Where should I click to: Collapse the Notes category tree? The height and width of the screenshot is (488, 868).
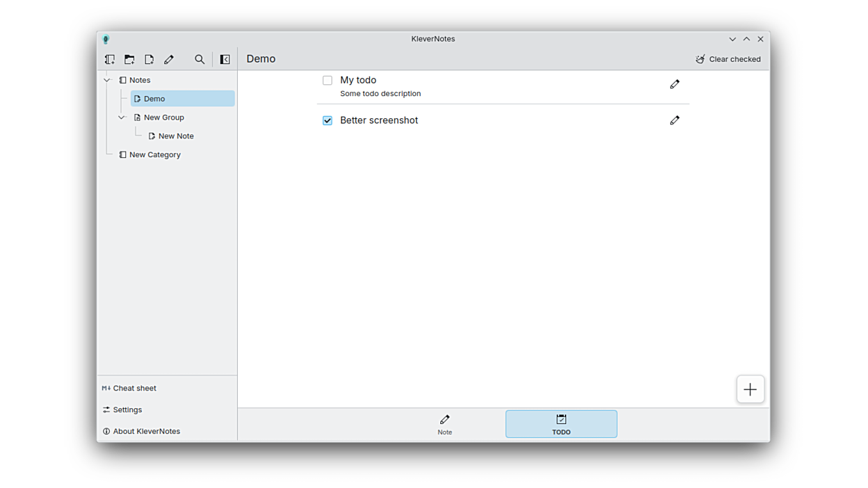107,81
